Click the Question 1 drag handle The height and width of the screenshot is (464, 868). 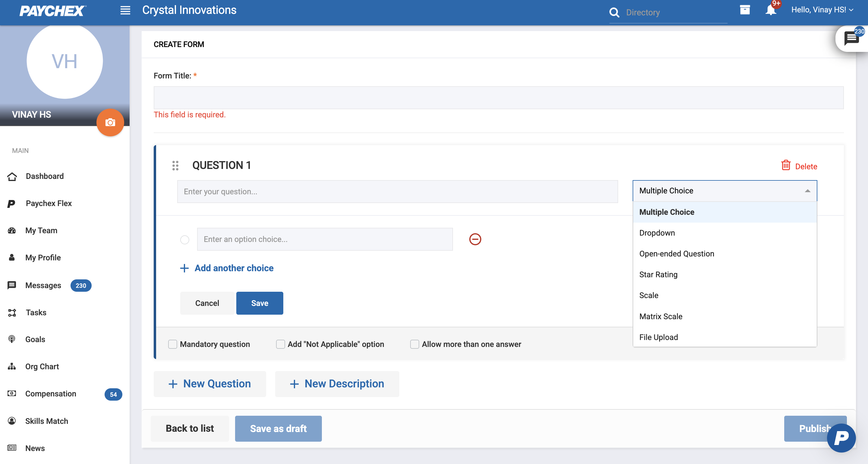(x=175, y=166)
